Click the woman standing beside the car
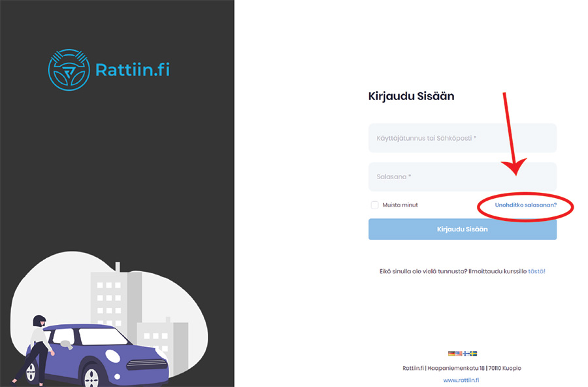This screenshot has width=588, height=387. point(38,346)
